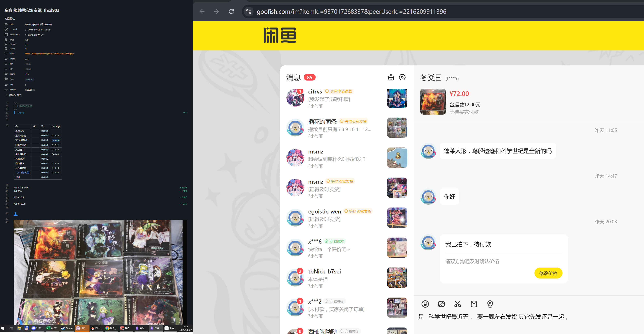The height and width of the screenshot is (334, 644).
Task: Click the send image icon in chat toolbar
Action: pyautogui.click(x=441, y=304)
